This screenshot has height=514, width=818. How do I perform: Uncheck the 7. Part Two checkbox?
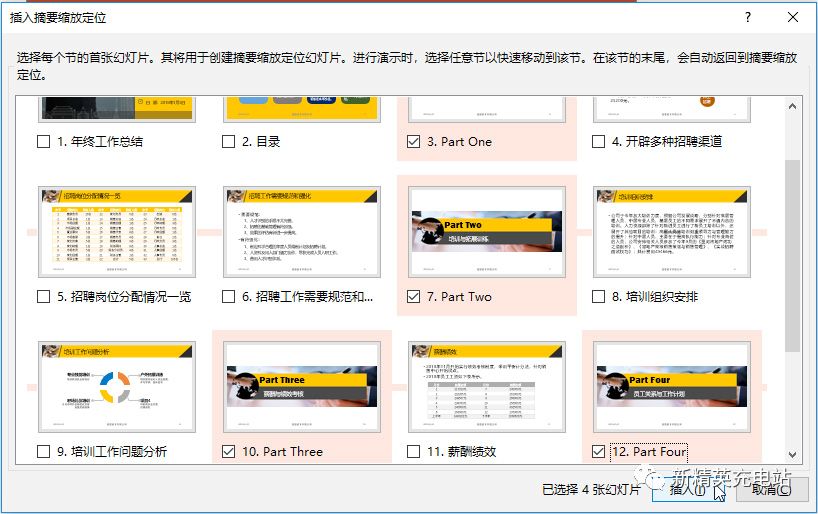coord(413,296)
